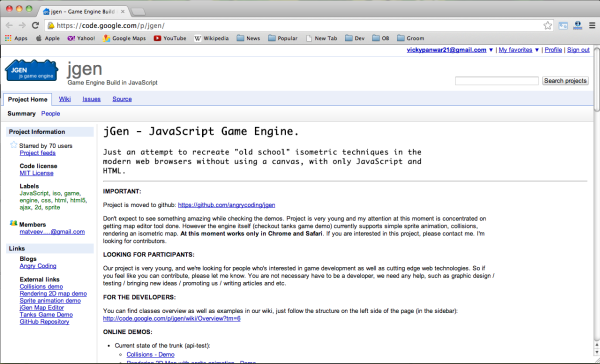Open the Tanks Game Demo link
Image resolution: width=600 pixels, height=364 pixels.
46,315
